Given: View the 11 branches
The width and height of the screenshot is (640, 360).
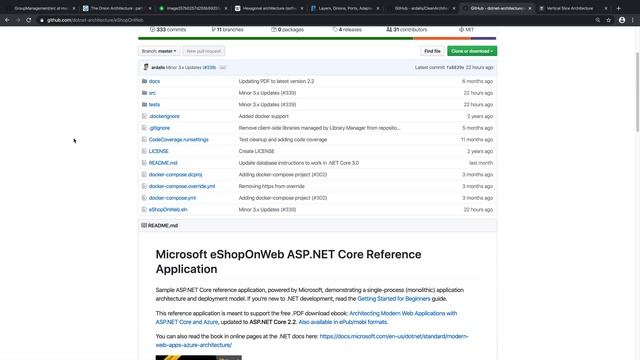Looking at the screenshot, I should pos(227,29).
